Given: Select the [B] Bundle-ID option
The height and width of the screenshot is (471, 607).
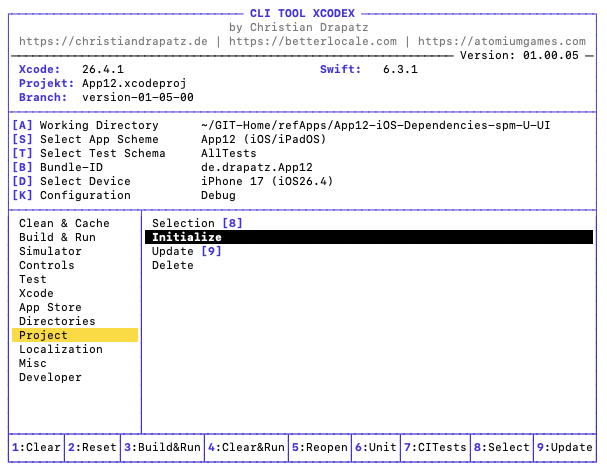Looking at the screenshot, I should 58,167.
